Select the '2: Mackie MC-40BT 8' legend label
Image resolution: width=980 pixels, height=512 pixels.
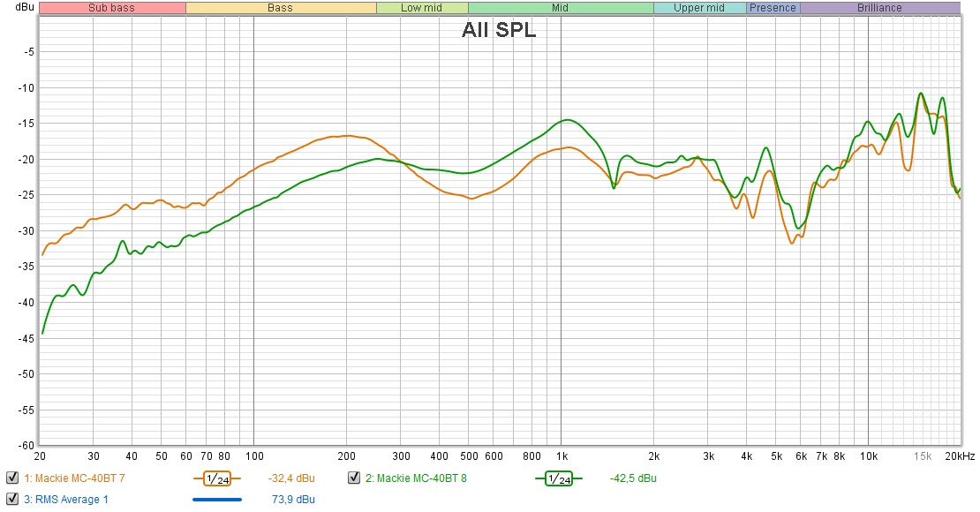pyautogui.click(x=416, y=478)
